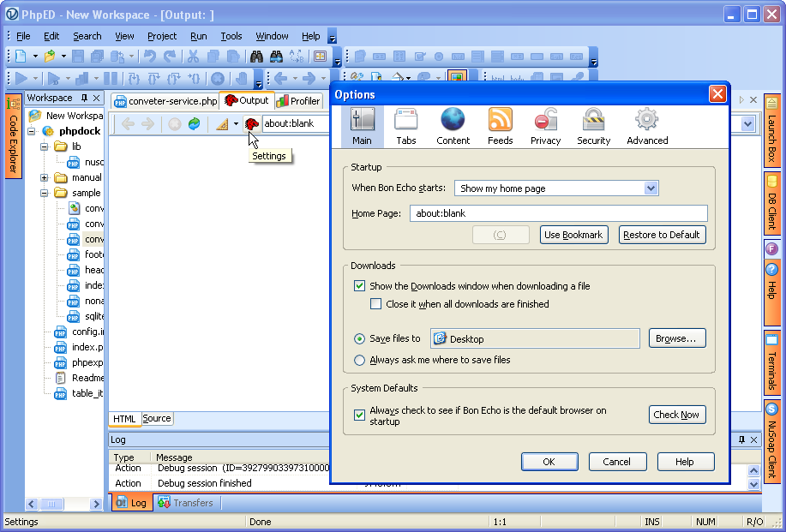This screenshot has width=786, height=532.
Task: Open the Tools menu
Action: 231,36
